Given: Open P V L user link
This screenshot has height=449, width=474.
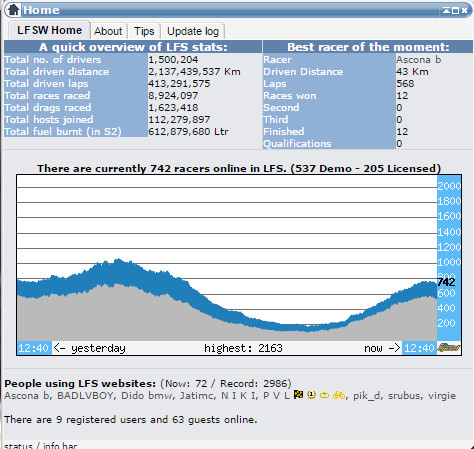Looking at the screenshot, I should point(276,396).
